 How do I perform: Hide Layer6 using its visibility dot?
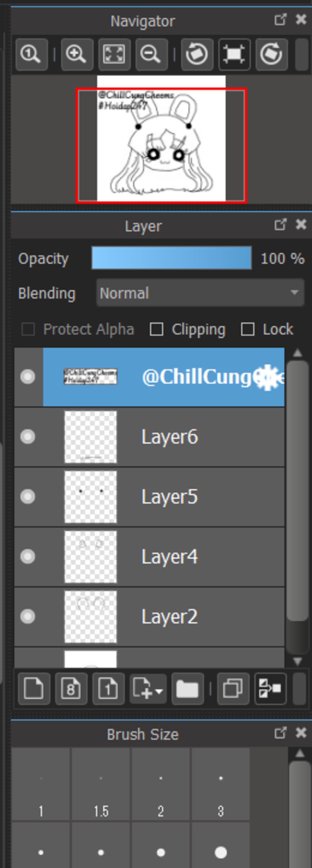coord(28,437)
